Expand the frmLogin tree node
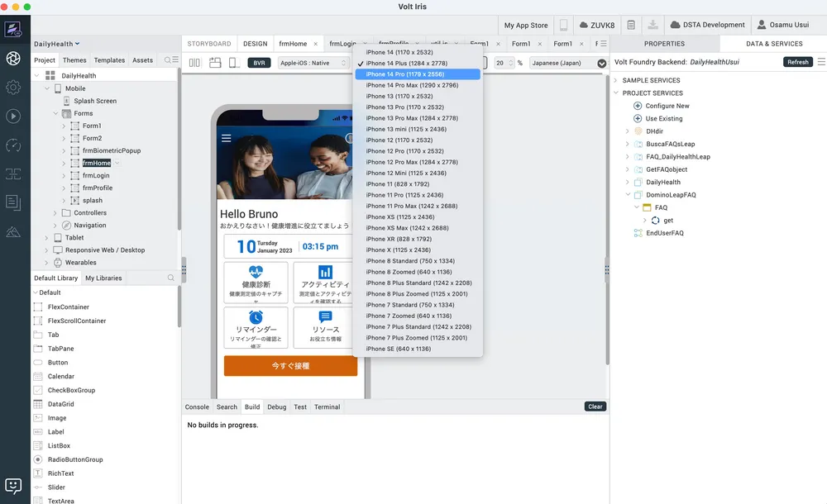The height and width of the screenshot is (504, 827). pos(64,175)
